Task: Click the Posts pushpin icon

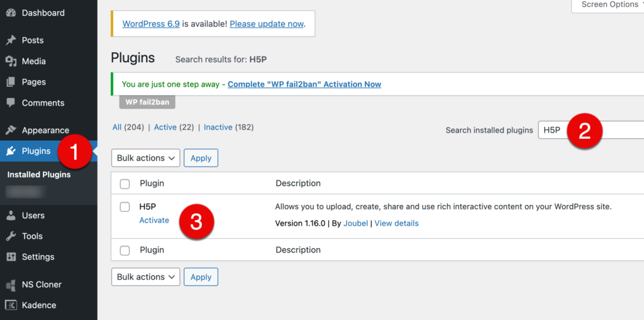Action: pyautogui.click(x=11, y=40)
